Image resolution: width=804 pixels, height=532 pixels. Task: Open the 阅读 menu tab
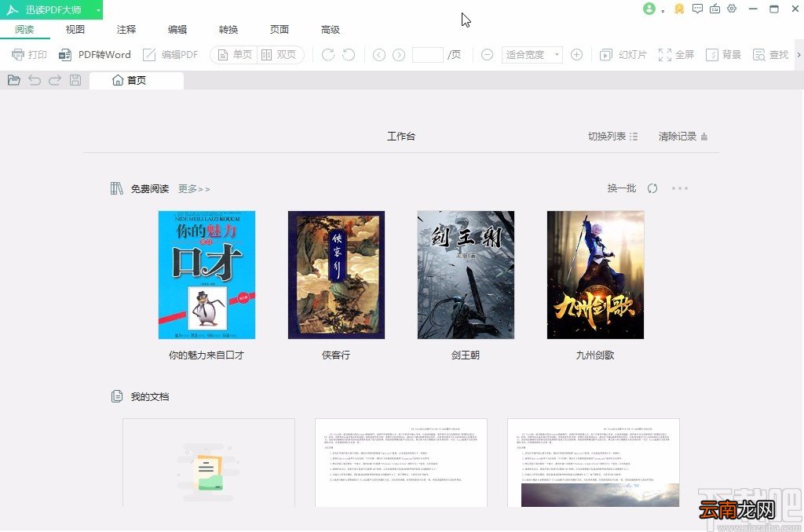pyautogui.click(x=24, y=30)
